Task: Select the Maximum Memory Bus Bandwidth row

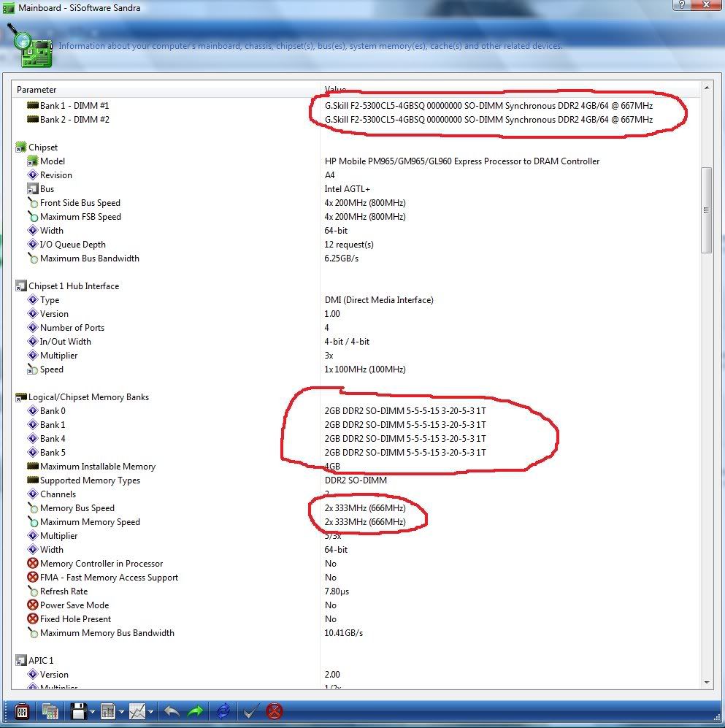Action: point(355,633)
